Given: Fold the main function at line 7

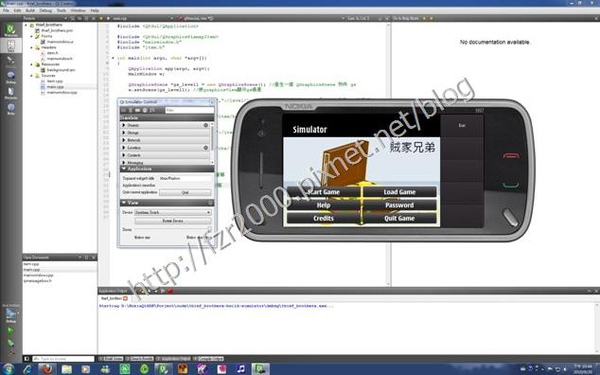Looking at the screenshot, I should pyautogui.click(x=113, y=58).
